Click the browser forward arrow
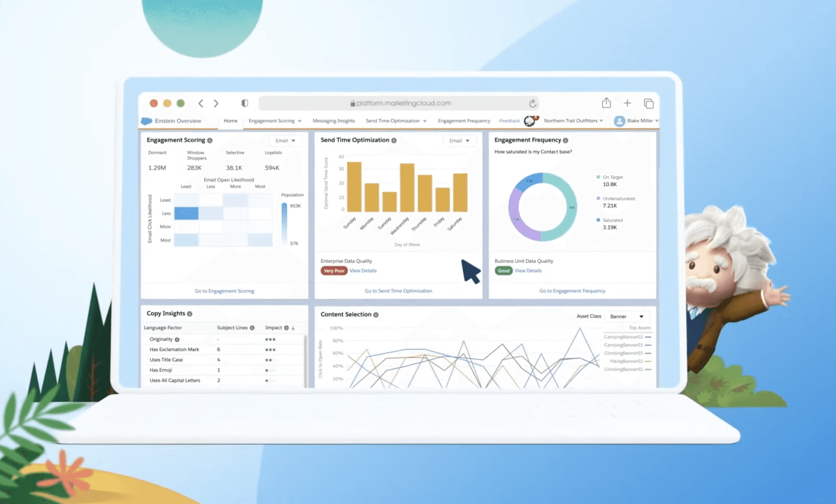The image size is (836, 504). [216, 103]
